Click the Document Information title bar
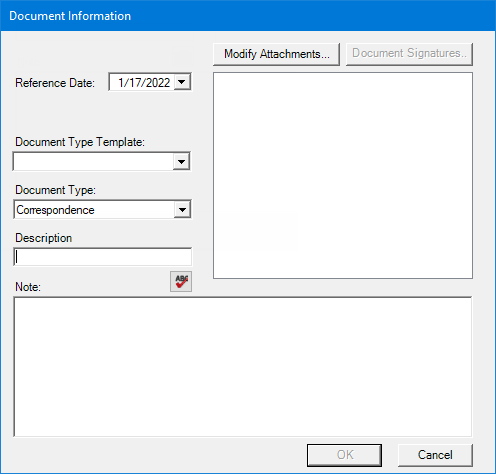The height and width of the screenshot is (474, 496). click(x=248, y=16)
